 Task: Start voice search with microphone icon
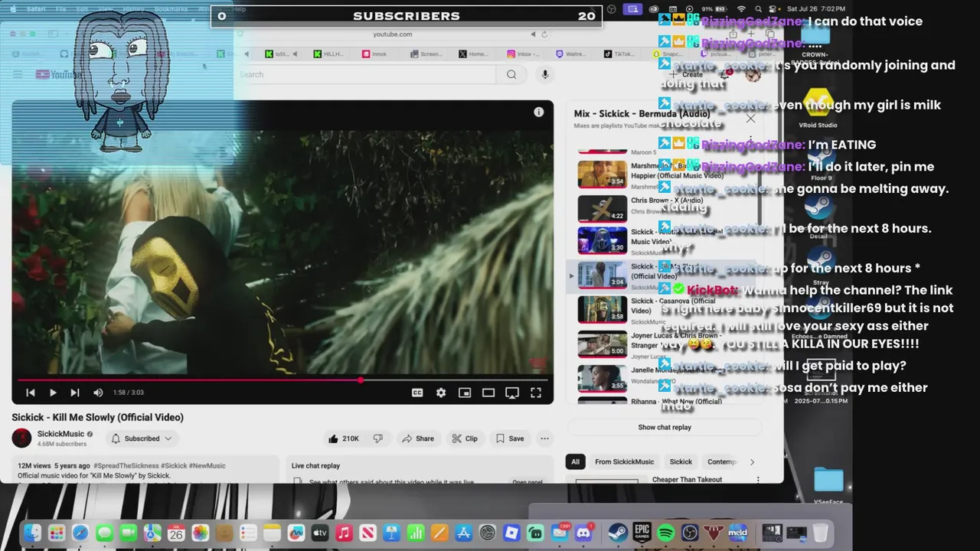545,74
